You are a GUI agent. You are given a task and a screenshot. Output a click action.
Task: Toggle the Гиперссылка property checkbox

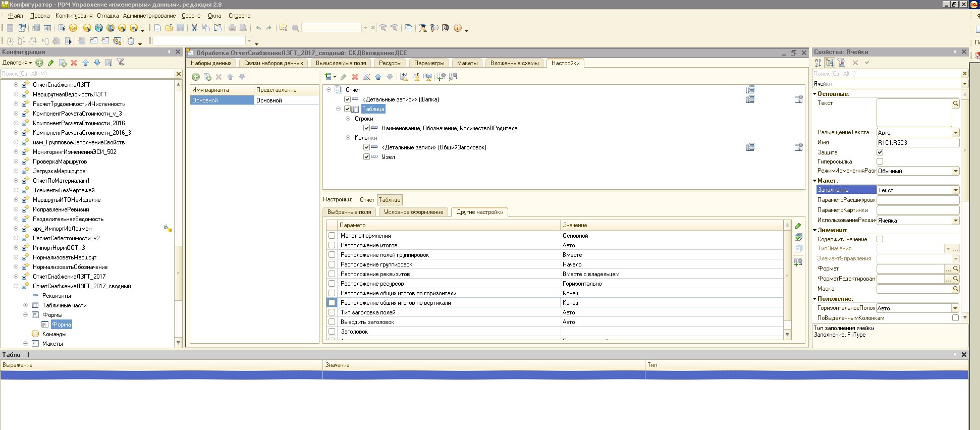pos(880,162)
